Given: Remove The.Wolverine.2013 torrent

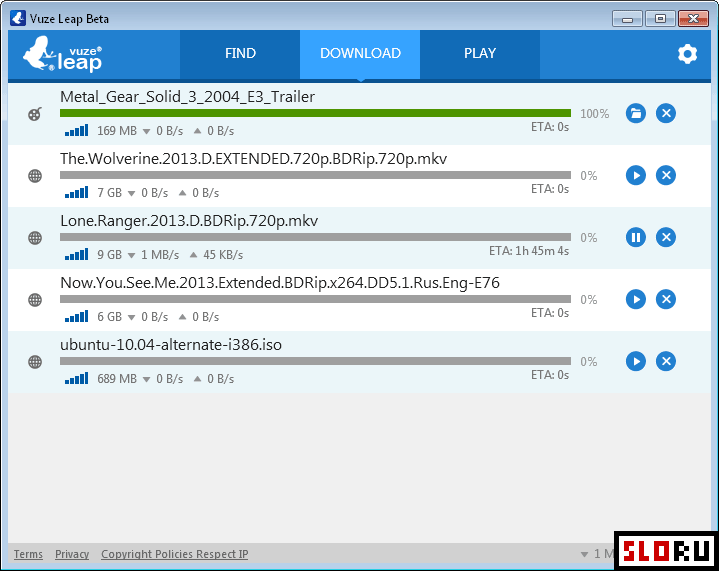Looking at the screenshot, I should [x=666, y=175].
